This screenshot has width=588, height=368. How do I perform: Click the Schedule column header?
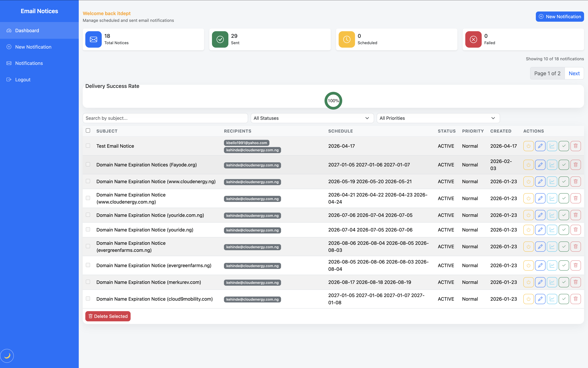340,131
